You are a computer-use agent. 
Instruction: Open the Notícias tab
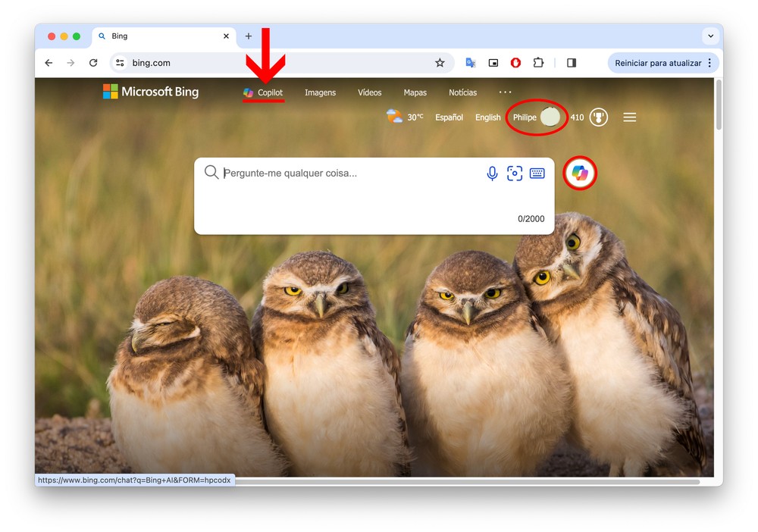[x=462, y=92]
